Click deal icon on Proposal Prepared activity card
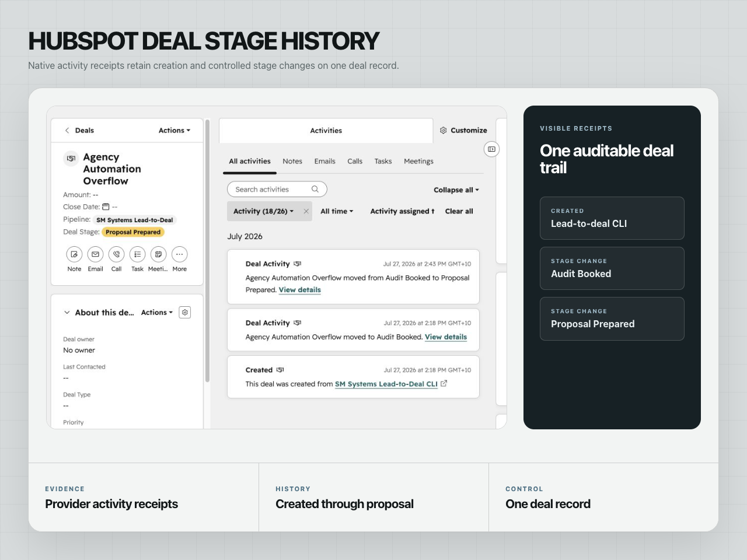Screen dimensions: 747x560 (x=298, y=264)
